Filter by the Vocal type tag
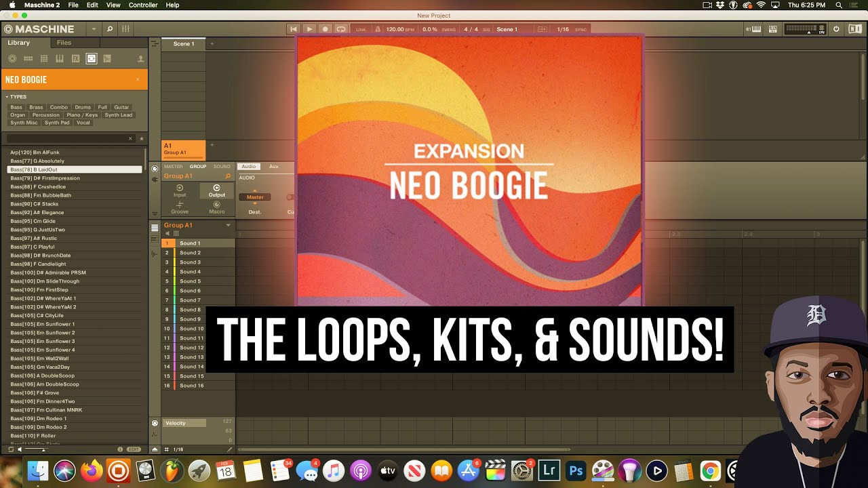This screenshot has width=868, height=488. (x=83, y=123)
